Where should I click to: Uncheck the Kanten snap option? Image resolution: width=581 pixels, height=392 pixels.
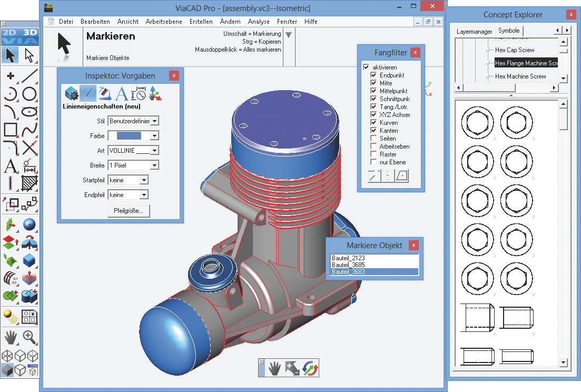click(373, 131)
